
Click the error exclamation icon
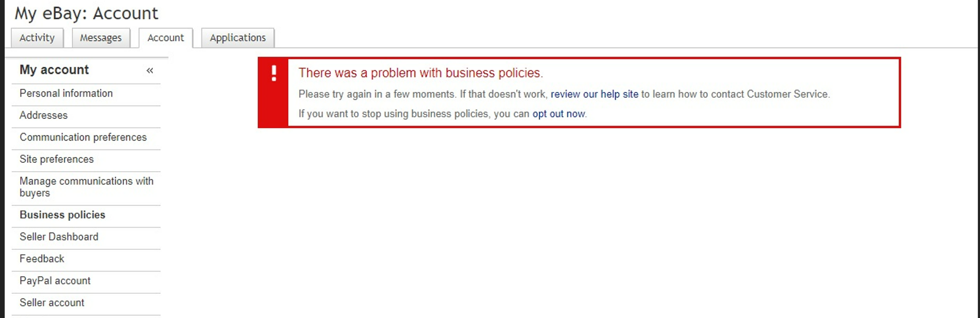tap(274, 73)
